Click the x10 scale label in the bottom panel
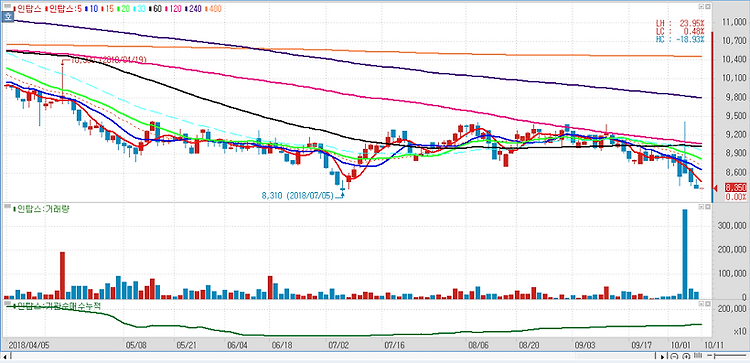Viewport: 750px width, 363px height. coord(739,331)
